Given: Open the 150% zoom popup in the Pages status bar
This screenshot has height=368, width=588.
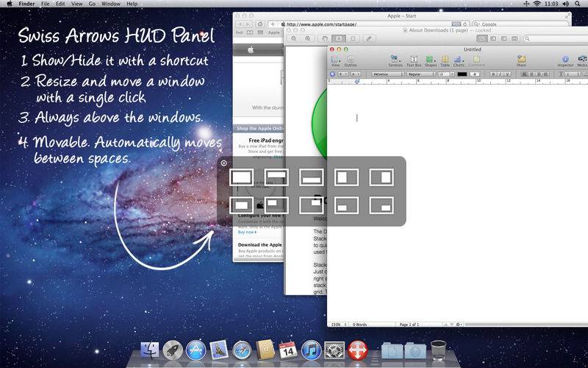Looking at the screenshot, I should (339, 325).
